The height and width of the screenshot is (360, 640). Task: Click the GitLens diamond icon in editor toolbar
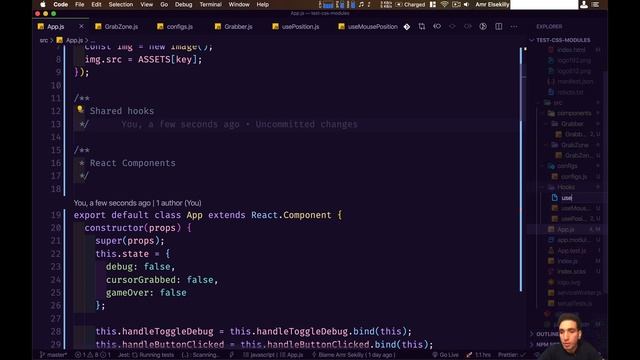click(407, 27)
